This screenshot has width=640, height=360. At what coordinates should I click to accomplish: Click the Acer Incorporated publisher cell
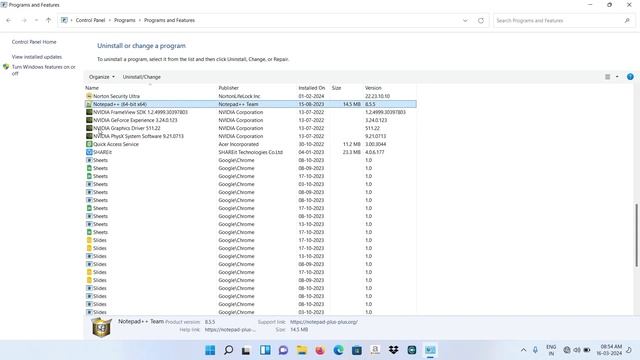pos(238,144)
